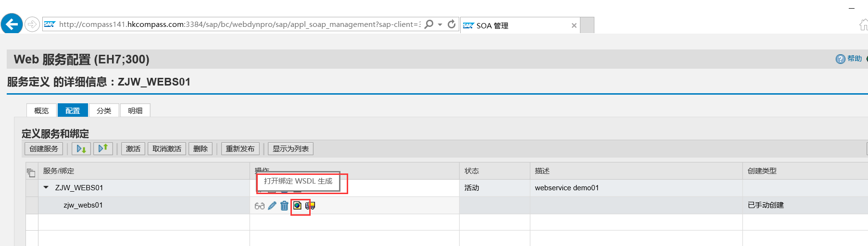Open the 帮助 help link
The image size is (868, 246).
(855, 59)
